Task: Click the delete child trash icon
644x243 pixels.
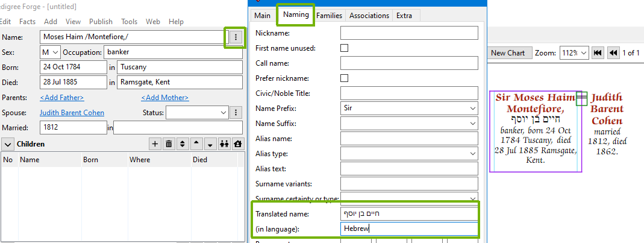Action: click(x=169, y=144)
